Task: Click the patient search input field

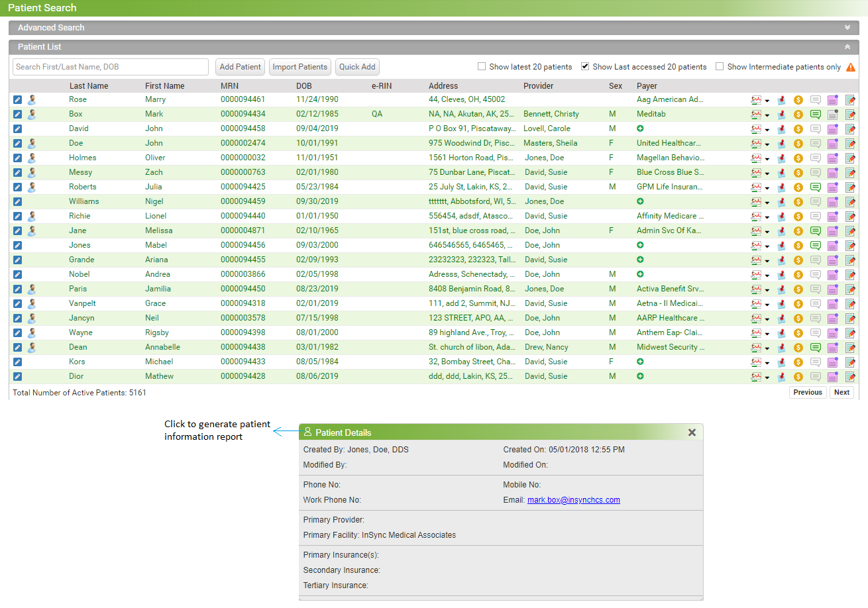Action: (x=109, y=67)
